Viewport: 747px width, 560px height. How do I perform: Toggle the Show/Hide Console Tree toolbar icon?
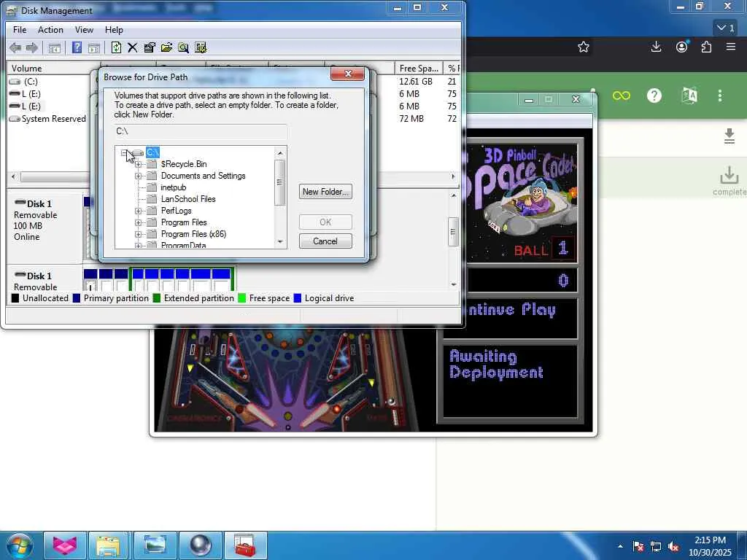click(x=54, y=47)
